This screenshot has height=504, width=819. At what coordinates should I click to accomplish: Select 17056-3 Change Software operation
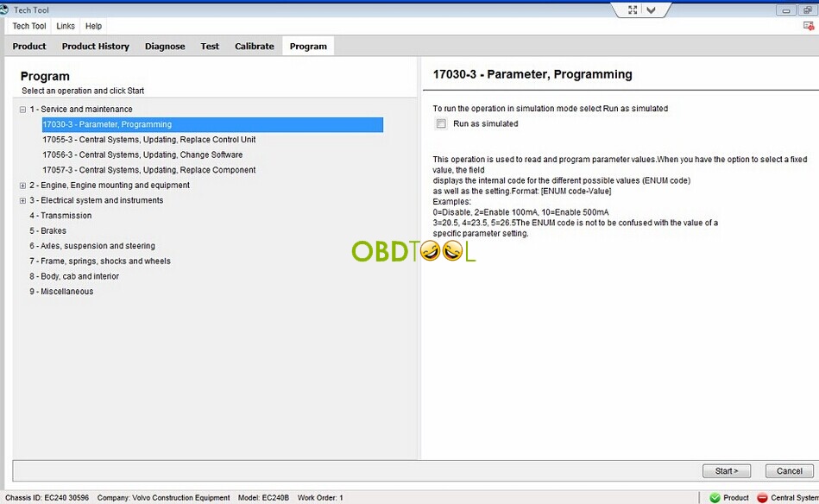pos(142,154)
